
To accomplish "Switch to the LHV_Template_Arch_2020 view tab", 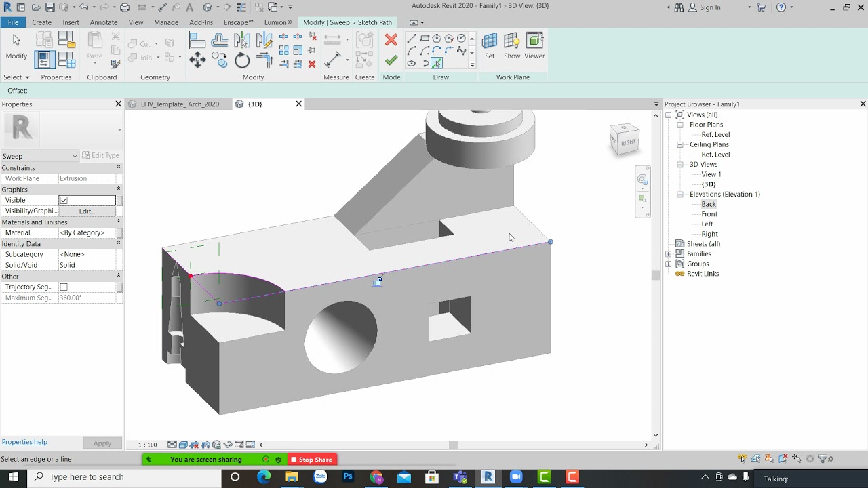I will 180,104.
